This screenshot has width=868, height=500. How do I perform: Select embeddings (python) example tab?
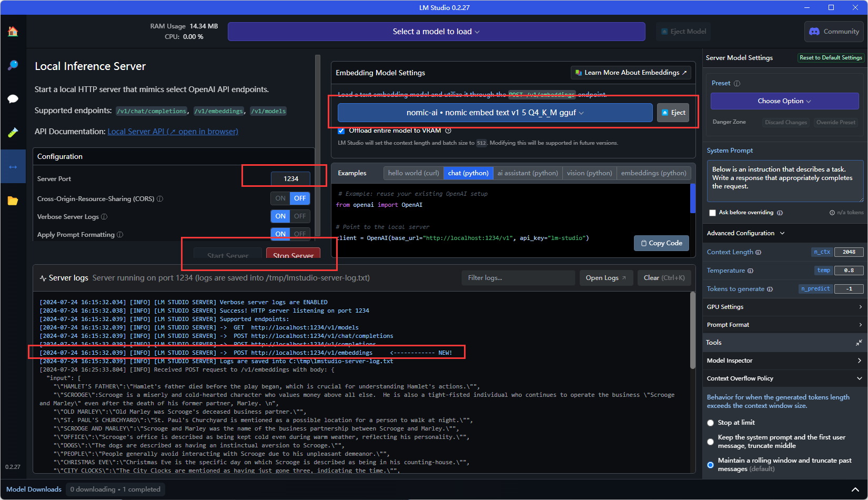[x=653, y=173]
